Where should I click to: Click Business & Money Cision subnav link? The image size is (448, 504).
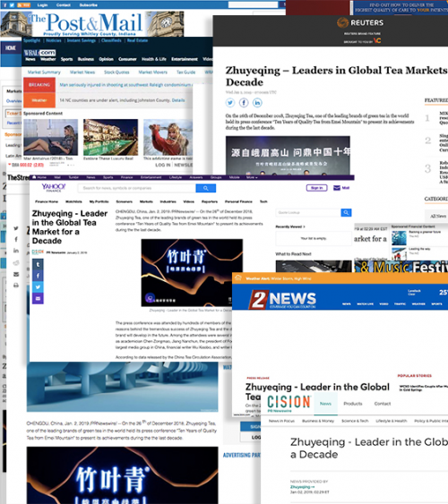[318, 421]
